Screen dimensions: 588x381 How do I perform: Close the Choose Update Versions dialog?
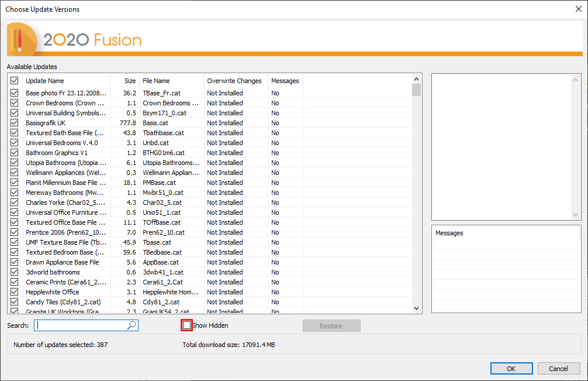pyautogui.click(x=578, y=9)
